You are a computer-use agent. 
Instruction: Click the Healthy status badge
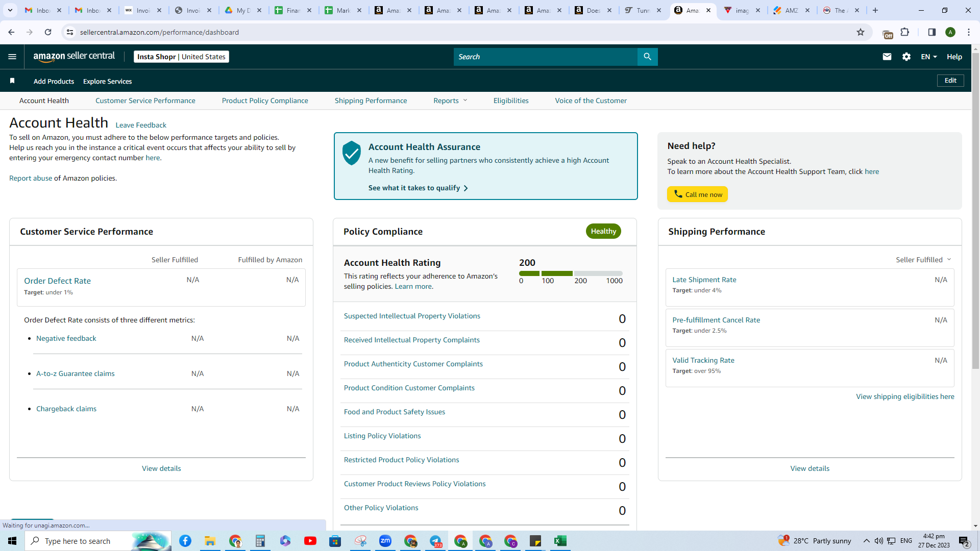point(603,231)
